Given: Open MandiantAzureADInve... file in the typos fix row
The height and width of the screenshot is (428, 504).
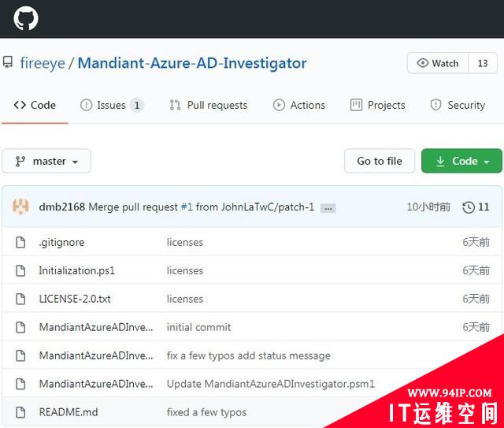Looking at the screenshot, I should click(x=96, y=355).
